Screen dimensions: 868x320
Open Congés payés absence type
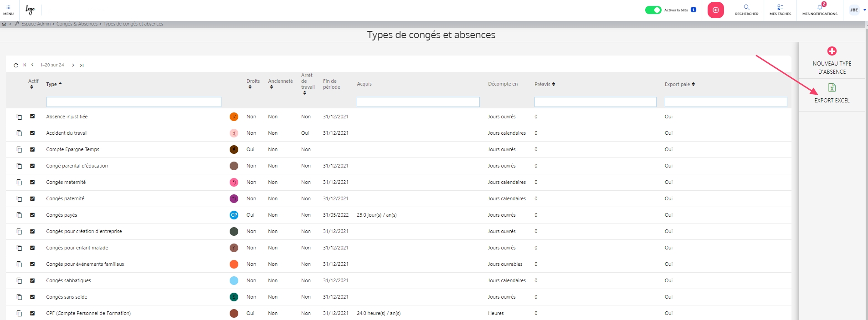click(x=62, y=215)
